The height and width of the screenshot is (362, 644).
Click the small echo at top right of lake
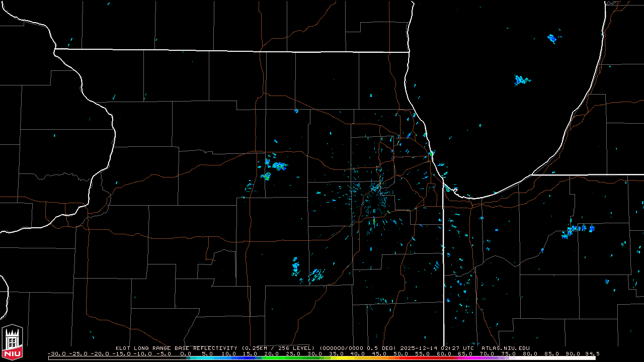(x=552, y=38)
